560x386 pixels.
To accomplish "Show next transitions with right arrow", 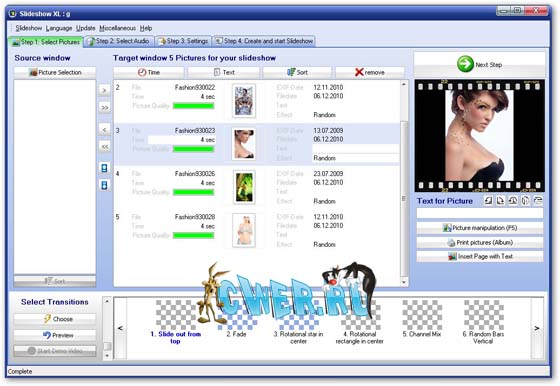I will coord(537,328).
